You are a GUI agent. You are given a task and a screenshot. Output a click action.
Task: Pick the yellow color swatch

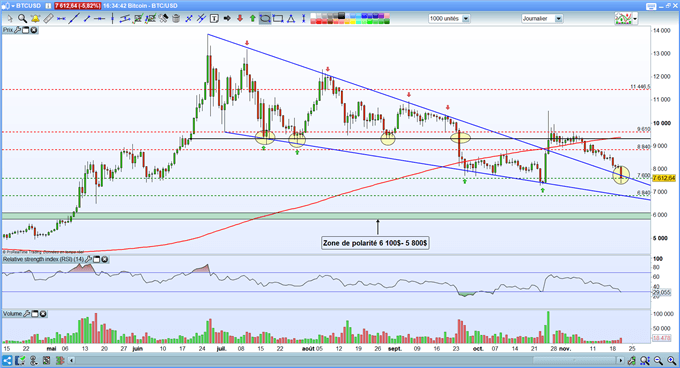tap(353, 21)
